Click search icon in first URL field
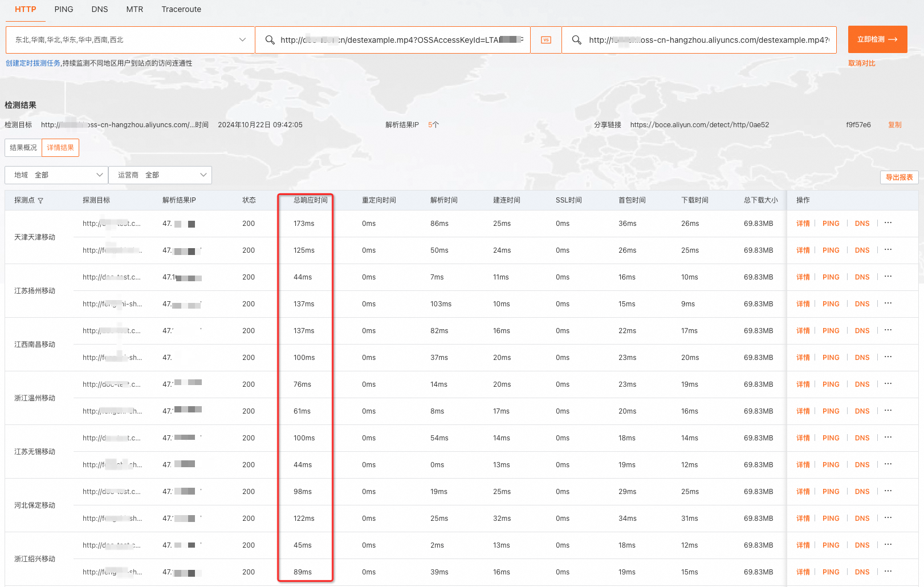This screenshot has height=587, width=924. pos(270,40)
